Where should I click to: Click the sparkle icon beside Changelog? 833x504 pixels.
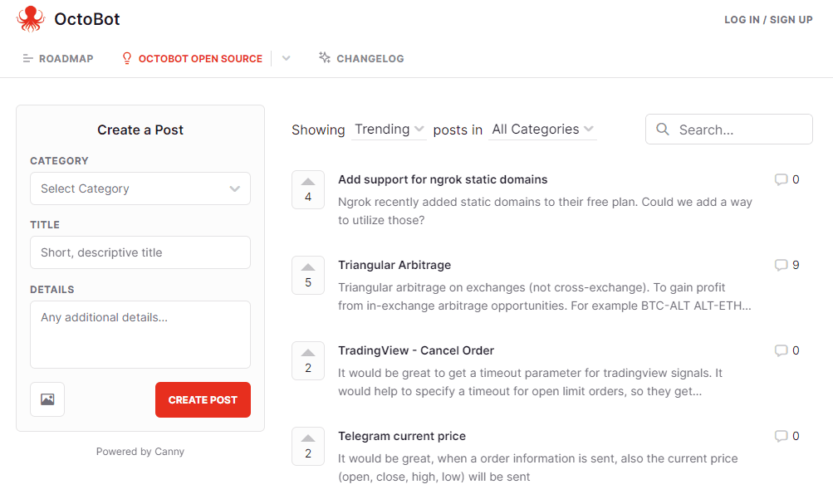tap(324, 57)
